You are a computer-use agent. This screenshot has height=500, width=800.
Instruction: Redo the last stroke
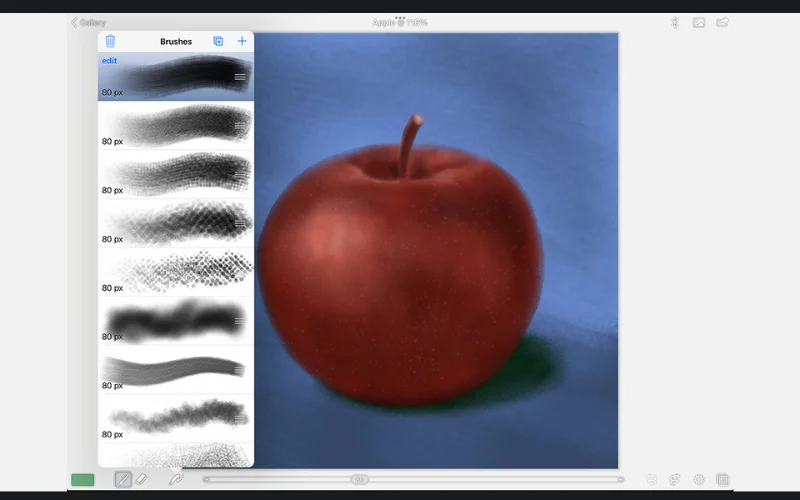tap(674, 480)
